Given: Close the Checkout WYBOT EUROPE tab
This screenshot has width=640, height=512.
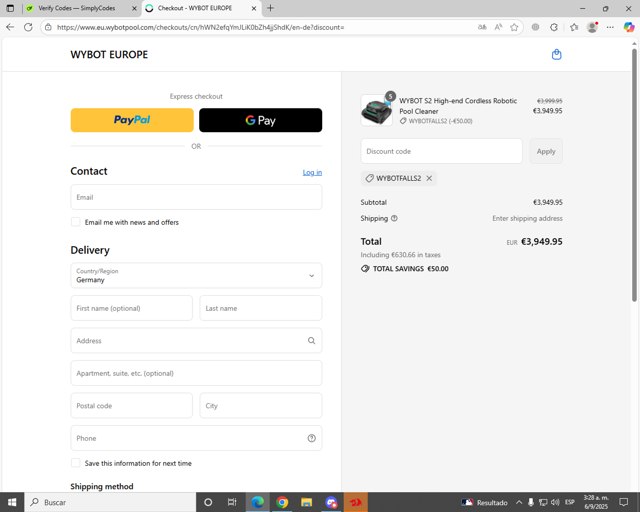Looking at the screenshot, I should pyautogui.click(x=254, y=8).
